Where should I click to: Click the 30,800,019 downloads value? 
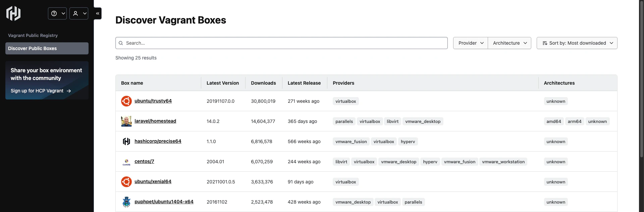pos(263,101)
